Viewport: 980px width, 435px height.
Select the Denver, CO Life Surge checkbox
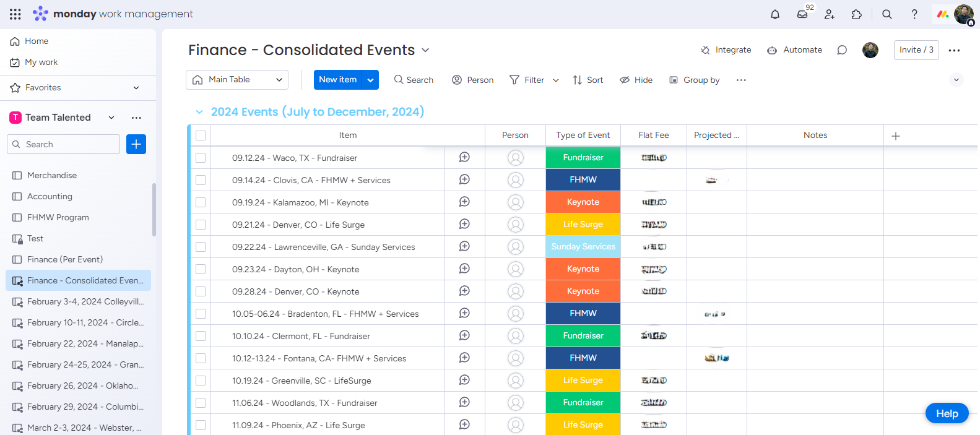pyautogui.click(x=201, y=225)
